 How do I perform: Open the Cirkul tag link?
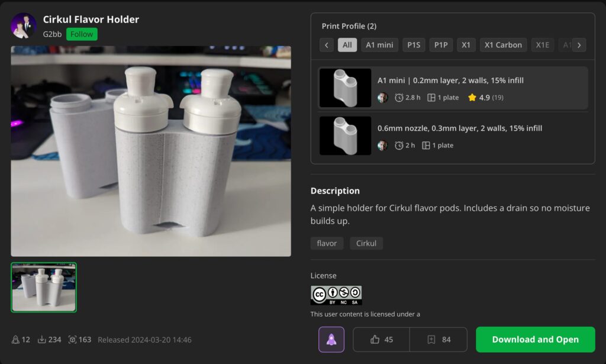[366, 243]
